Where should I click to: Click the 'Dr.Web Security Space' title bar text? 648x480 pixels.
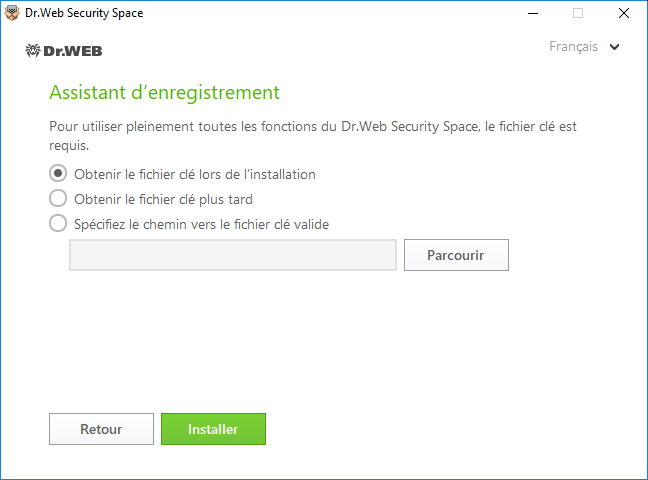[x=84, y=13]
